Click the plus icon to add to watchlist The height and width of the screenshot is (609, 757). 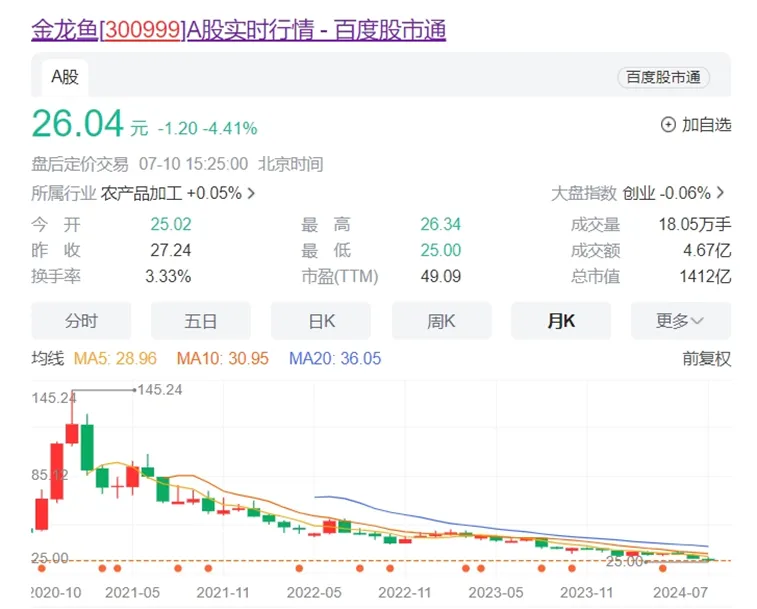pos(668,125)
